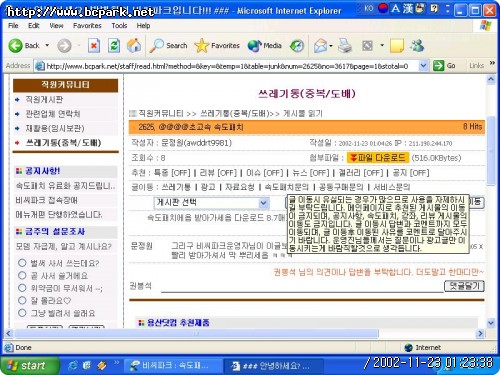
Task: Select radio option 그냥 빌려서 쓸래요
Action: click(x=22, y=313)
